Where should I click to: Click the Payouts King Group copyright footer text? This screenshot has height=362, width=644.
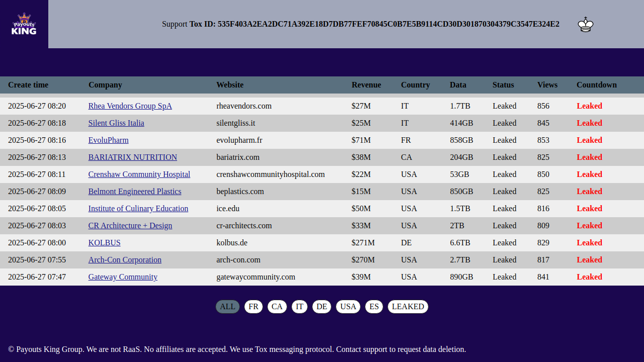click(237, 349)
